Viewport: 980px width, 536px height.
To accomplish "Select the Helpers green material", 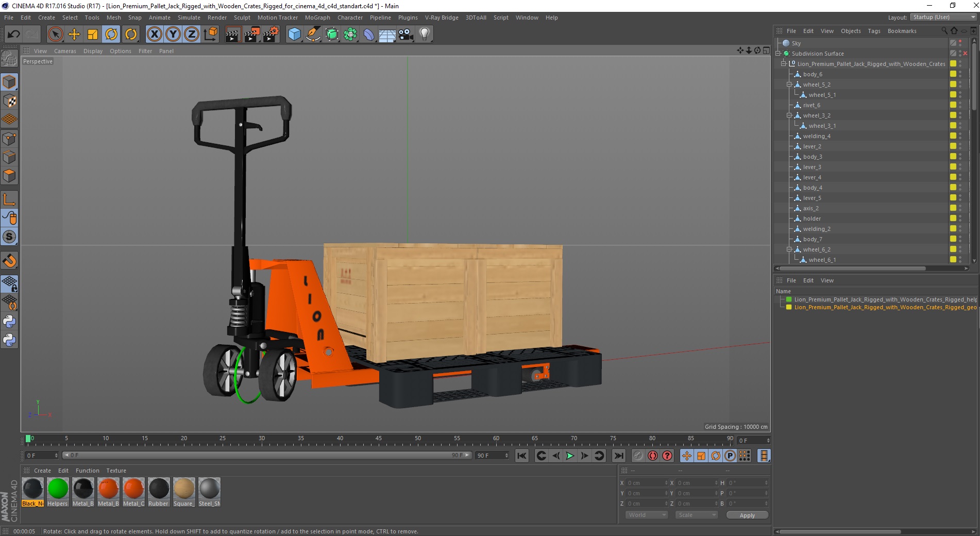I will [58, 492].
